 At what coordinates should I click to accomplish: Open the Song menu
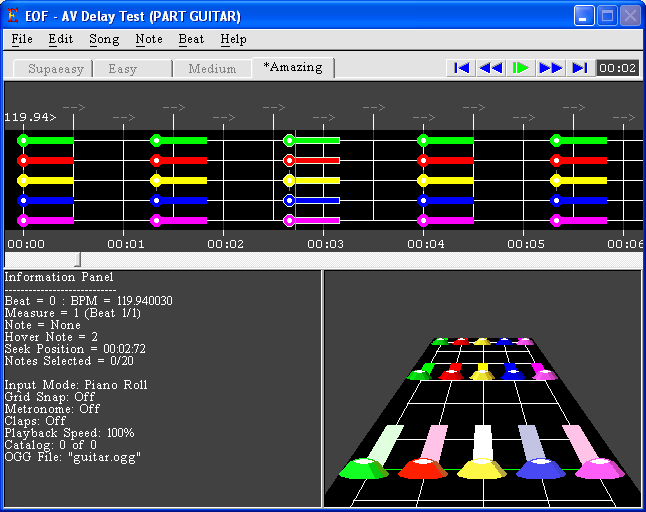point(104,39)
